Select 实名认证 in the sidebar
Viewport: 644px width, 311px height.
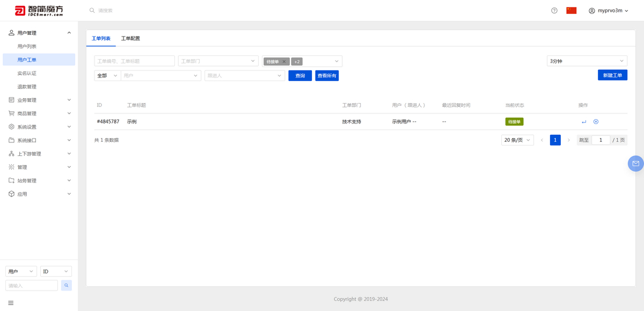pos(27,73)
